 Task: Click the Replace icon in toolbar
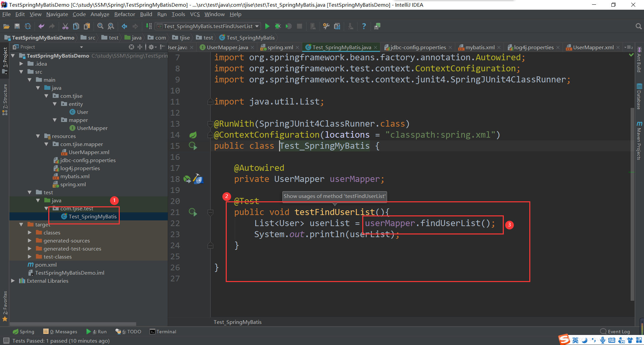tap(111, 26)
